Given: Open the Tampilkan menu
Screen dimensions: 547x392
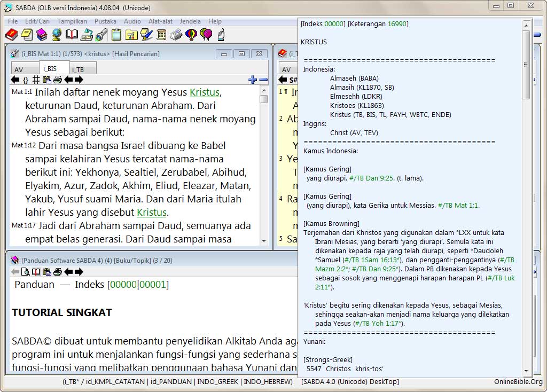Looking at the screenshot, I should coord(72,21).
